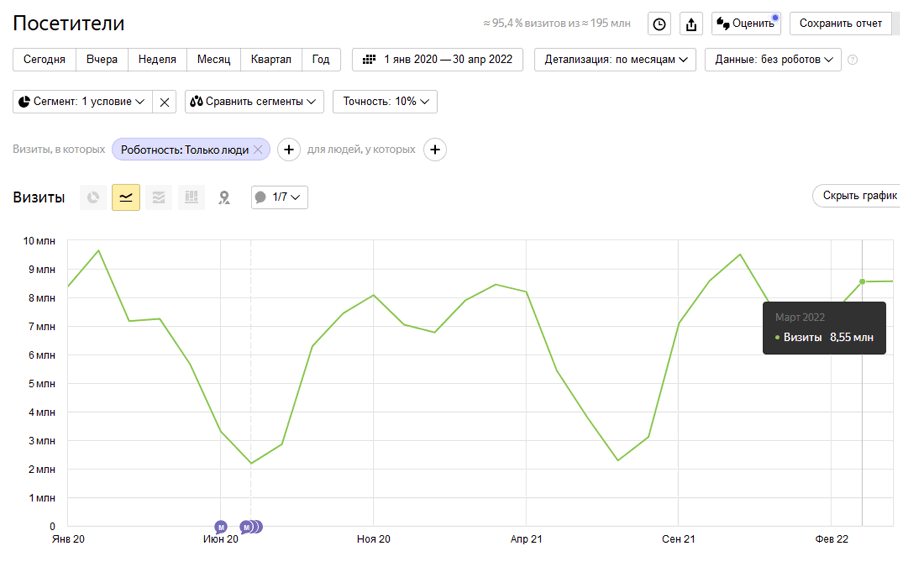Image resolution: width=900 pixels, height=565 pixels.
Task: Remove the segment with the X button
Action: [x=165, y=101]
